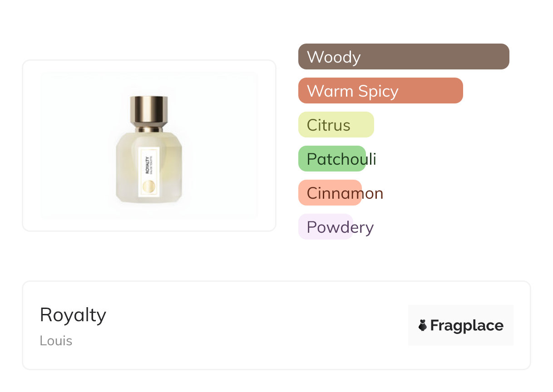Click the gold circular emblem on the bottle label
The height and width of the screenshot is (392, 553).
click(149, 186)
